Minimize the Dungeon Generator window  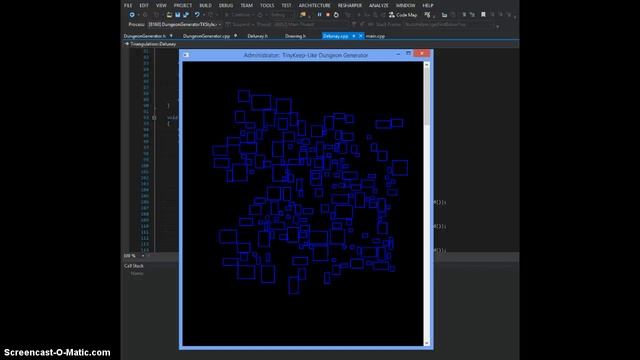click(x=398, y=54)
